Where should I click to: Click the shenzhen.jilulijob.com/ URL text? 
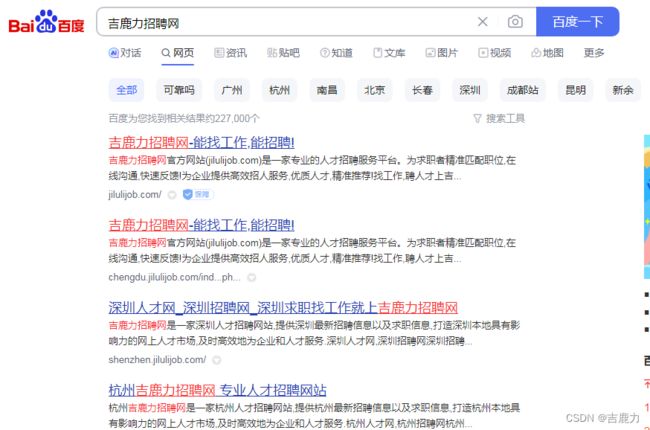157,360
